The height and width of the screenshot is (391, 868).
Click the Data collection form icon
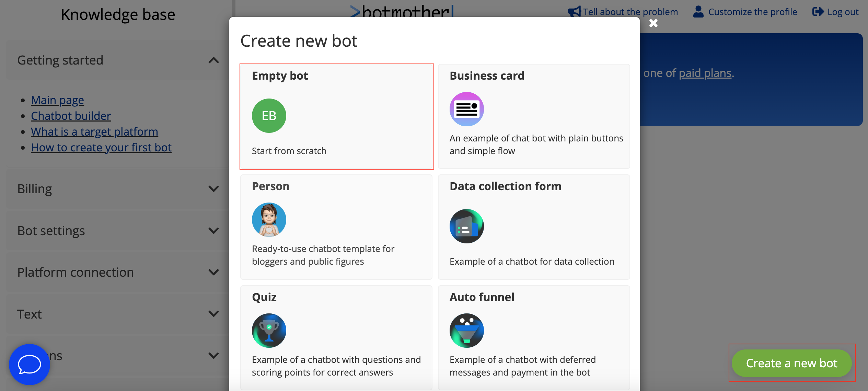click(466, 226)
